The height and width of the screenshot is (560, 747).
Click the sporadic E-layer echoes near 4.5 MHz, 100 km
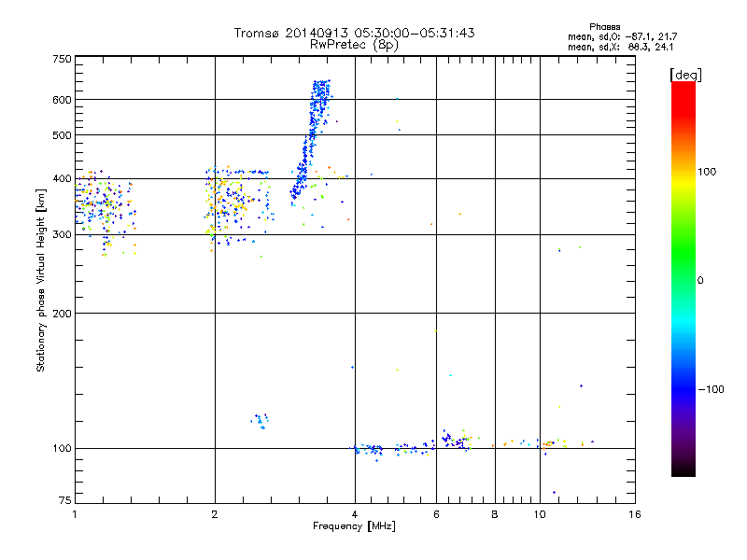[x=368, y=450]
